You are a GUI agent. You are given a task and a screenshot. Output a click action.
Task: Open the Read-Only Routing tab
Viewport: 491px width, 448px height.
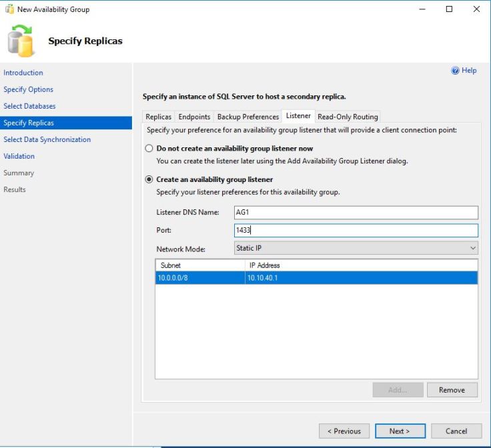click(348, 117)
